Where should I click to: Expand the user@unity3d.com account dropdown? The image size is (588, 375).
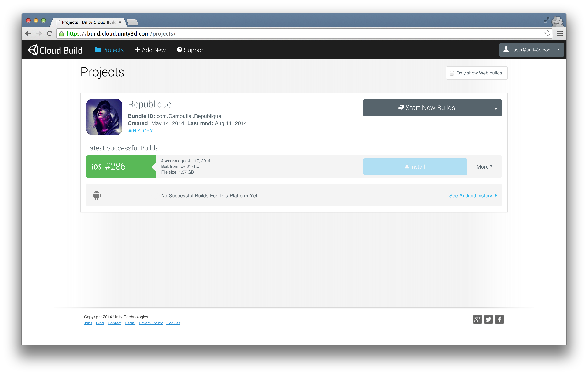pyautogui.click(x=531, y=50)
